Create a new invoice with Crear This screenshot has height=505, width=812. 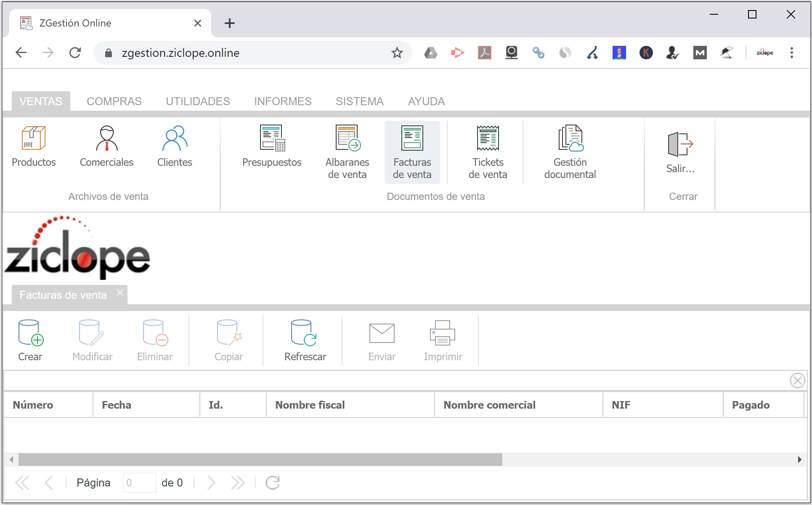30,340
